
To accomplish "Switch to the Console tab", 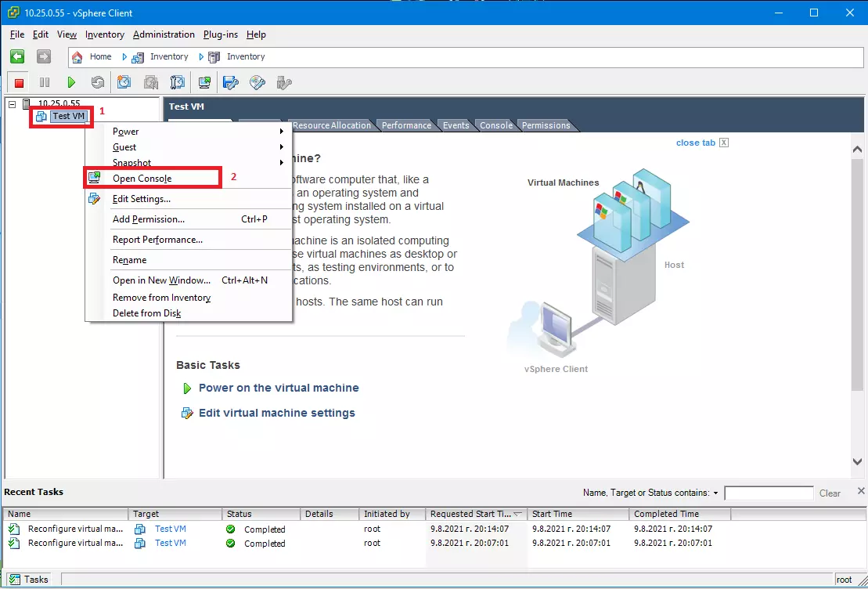I will 496,125.
